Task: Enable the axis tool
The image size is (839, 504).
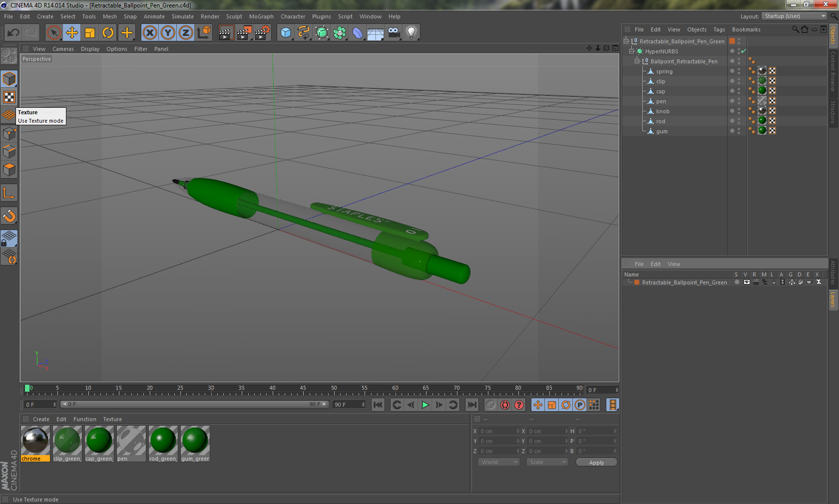Action: click(x=9, y=193)
